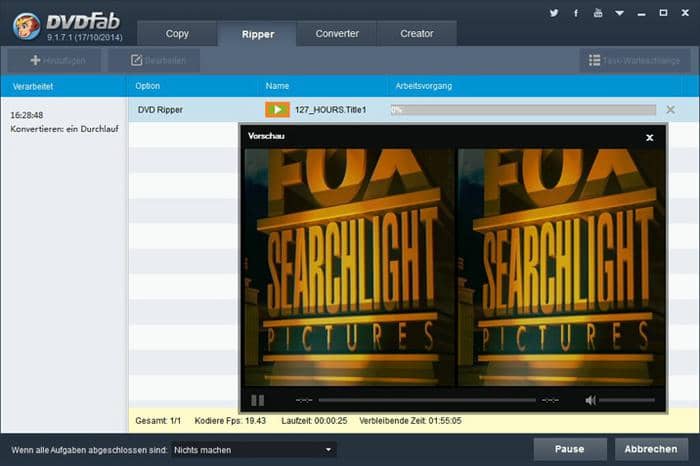This screenshot has width=700, height=466.
Task: Click the Kodiere Fps: 19.43 status
Action: click(x=230, y=420)
